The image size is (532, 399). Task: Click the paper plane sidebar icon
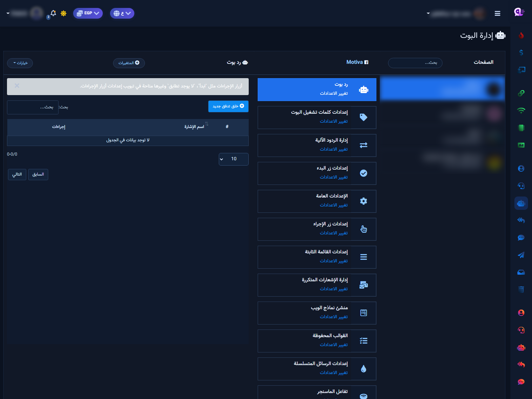pos(521,255)
